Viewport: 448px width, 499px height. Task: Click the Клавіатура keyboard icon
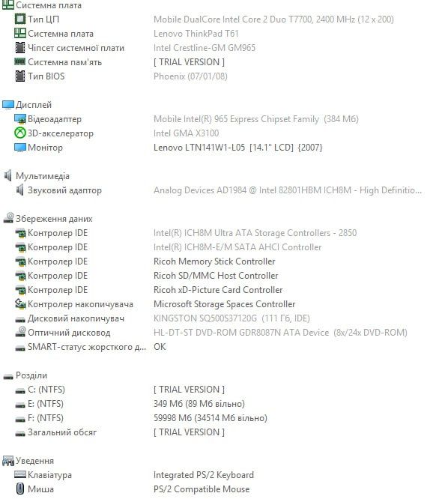pyautogui.click(x=20, y=474)
